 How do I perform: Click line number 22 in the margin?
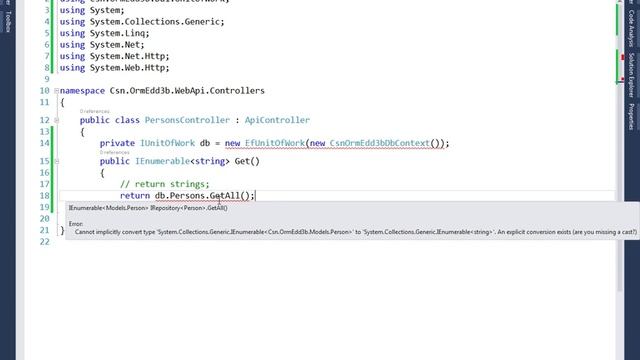tap(44, 242)
